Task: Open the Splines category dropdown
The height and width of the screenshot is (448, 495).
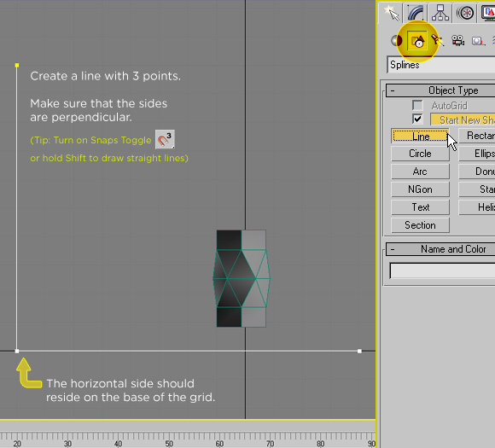Action: point(441,65)
